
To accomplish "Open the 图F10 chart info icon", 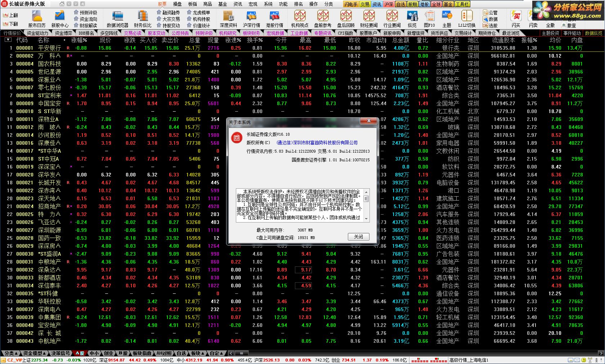I will coord(429,18).
